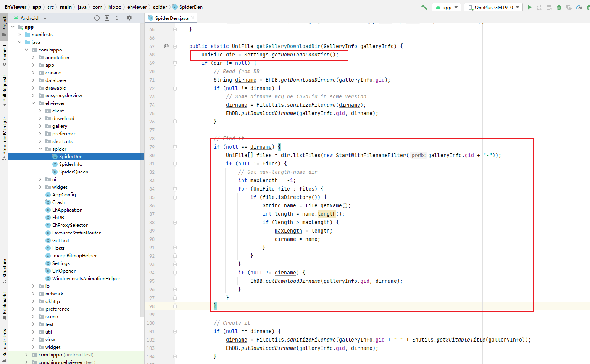Open the Commit tool window tab

click(4, 55)
